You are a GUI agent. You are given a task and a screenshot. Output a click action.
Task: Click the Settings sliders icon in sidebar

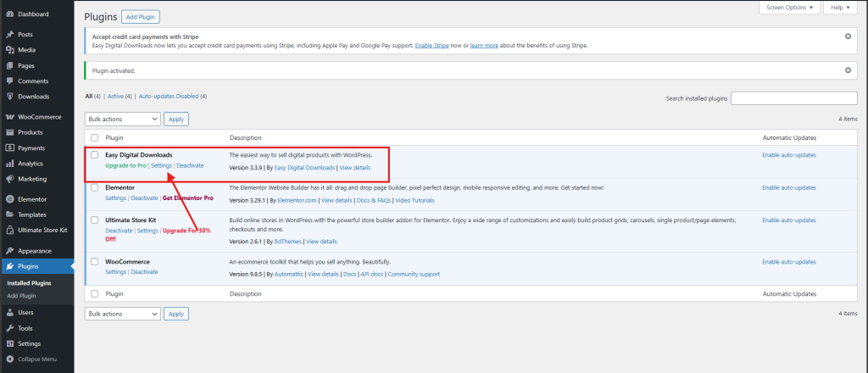click(x=9, y=343)
